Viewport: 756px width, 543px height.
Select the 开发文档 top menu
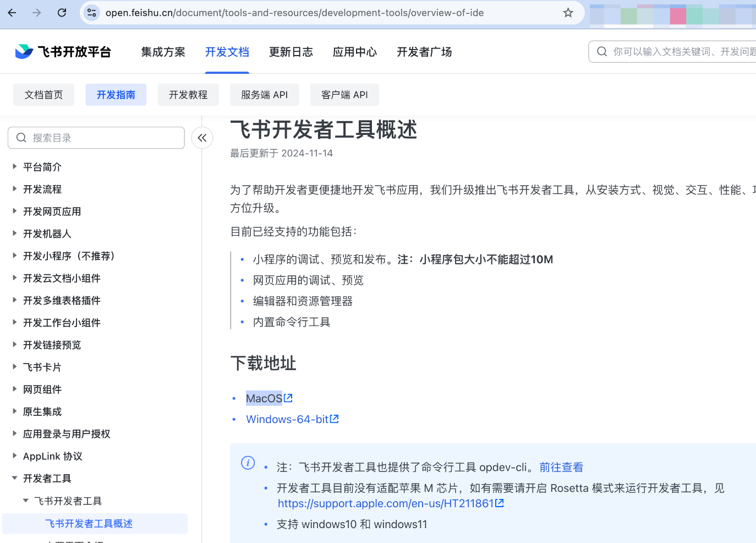[x=227, y=52]
